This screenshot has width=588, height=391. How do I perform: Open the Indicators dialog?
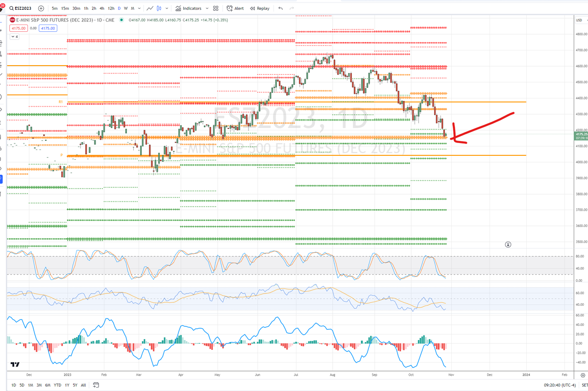(x=188, y=8)
